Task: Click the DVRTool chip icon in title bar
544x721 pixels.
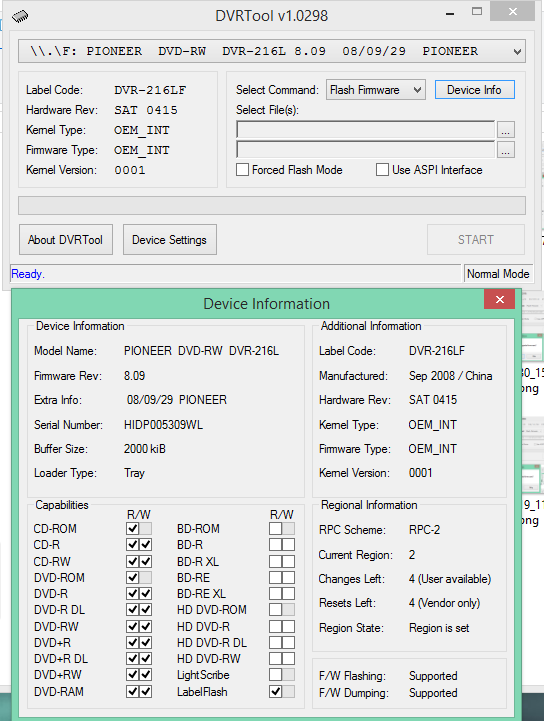Action: (x=20, y=16)
